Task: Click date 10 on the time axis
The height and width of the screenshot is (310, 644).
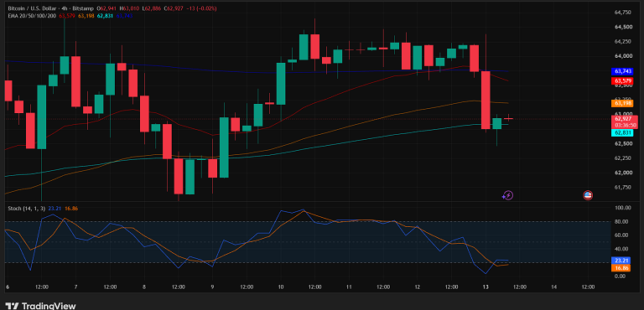Action: (281, 287)
